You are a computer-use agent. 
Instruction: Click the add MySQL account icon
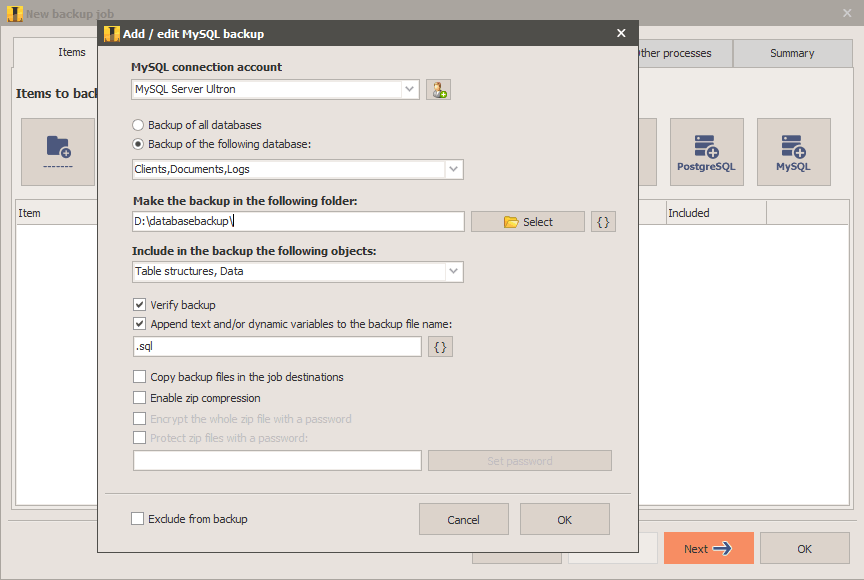(x=438, y=90)
